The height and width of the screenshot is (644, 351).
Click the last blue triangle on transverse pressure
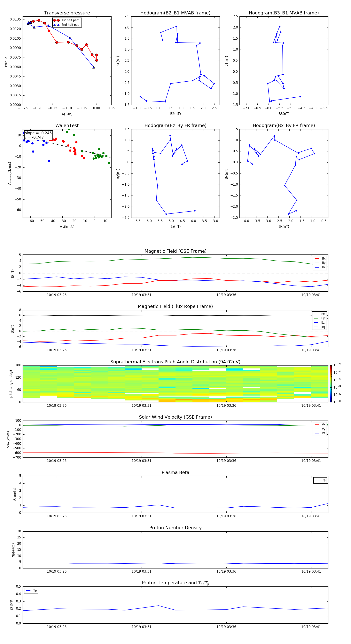[94, 67]
